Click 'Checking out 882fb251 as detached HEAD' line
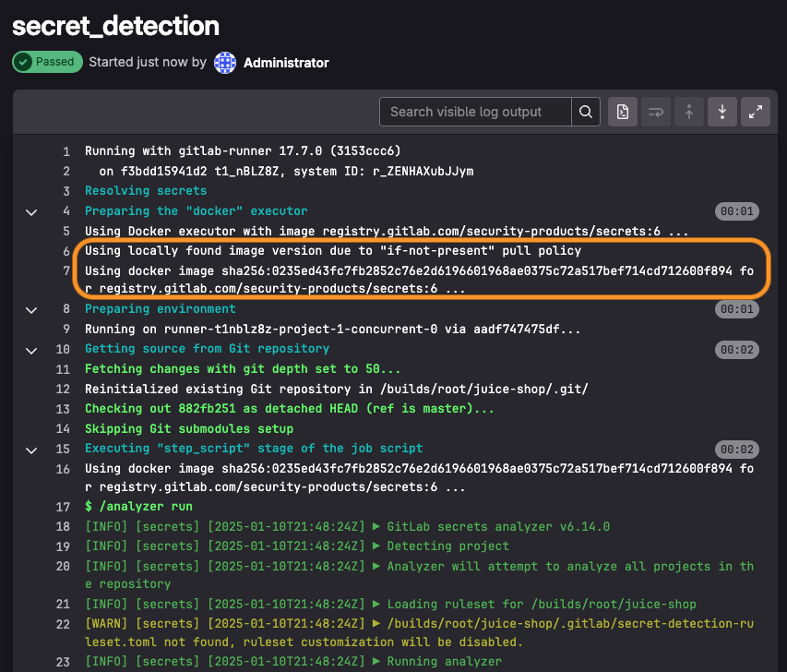This screenshot has width=787, height=672. tap(289, 409)
